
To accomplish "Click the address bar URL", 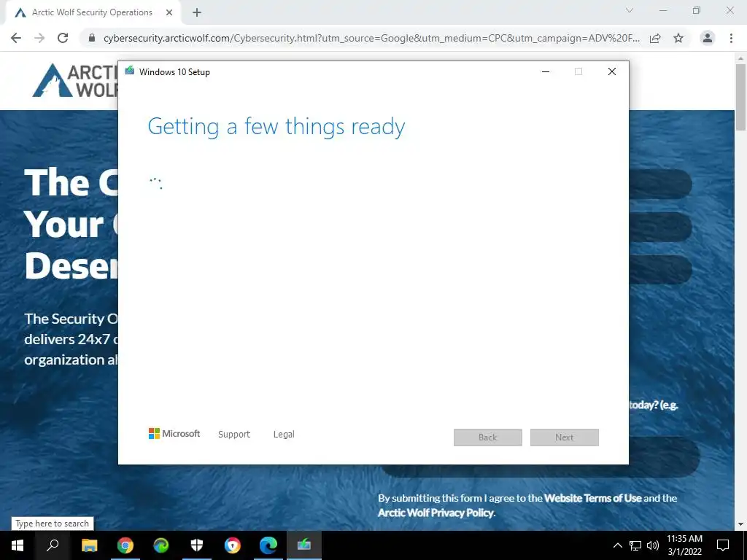I will coord(371,38).
